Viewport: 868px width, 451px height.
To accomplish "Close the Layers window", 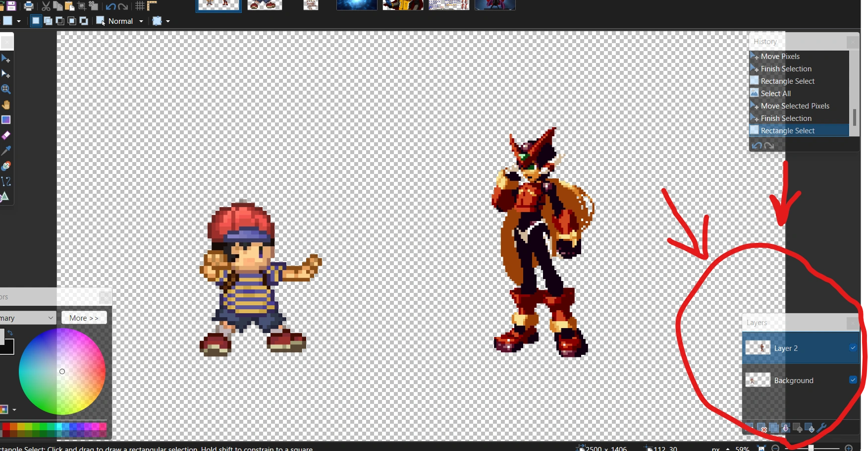I will (853, 323).
